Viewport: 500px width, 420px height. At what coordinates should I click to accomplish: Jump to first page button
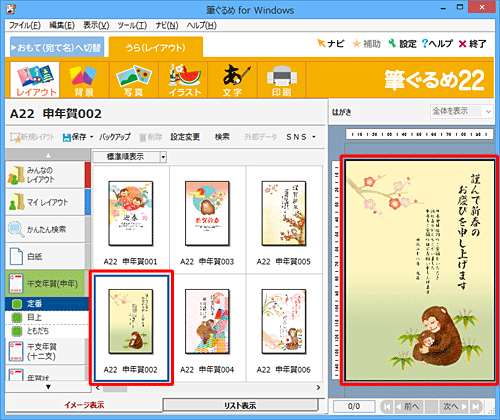click(387, 406)
